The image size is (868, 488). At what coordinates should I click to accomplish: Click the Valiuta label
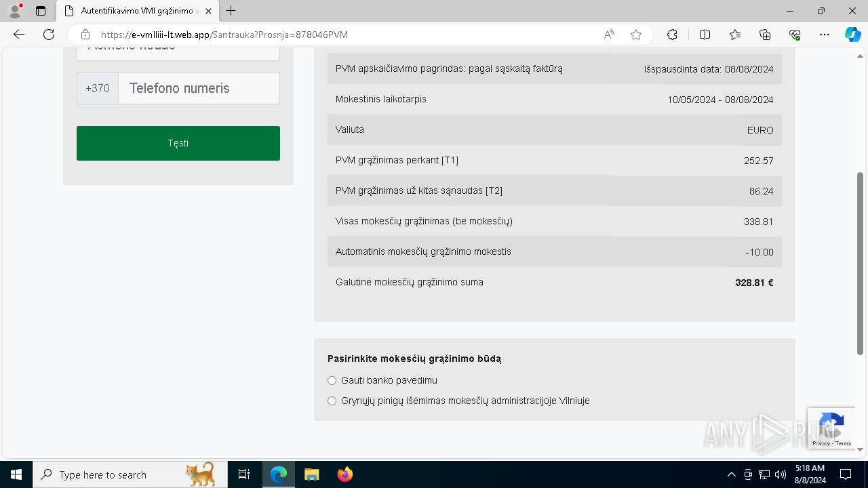pyautogui.click(x=350, y=129)
